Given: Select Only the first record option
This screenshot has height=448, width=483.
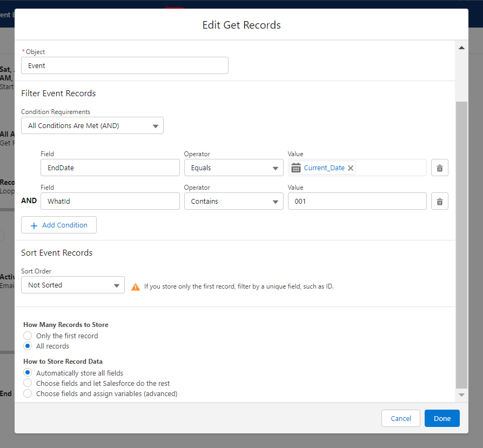Looking at the screenshot, I should (x=28, y=336).
